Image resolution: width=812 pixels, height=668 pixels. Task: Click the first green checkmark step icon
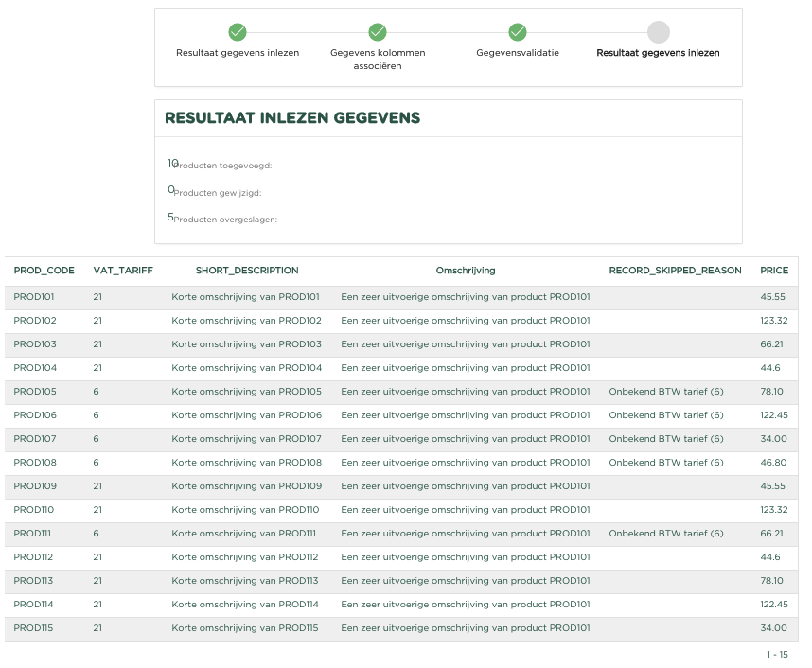pyautogui.click(x=238, y=32)
